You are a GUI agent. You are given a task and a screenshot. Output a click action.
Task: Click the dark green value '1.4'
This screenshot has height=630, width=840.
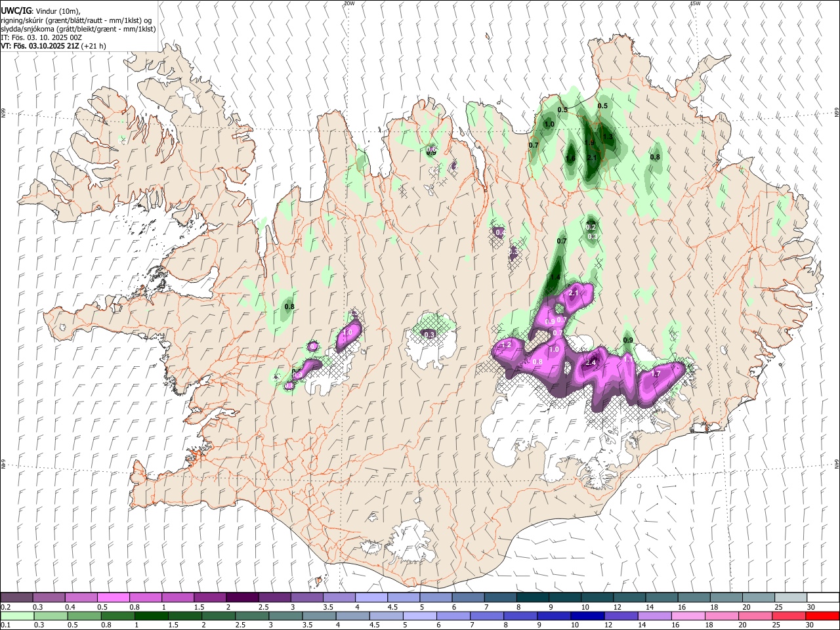point(555,278)
